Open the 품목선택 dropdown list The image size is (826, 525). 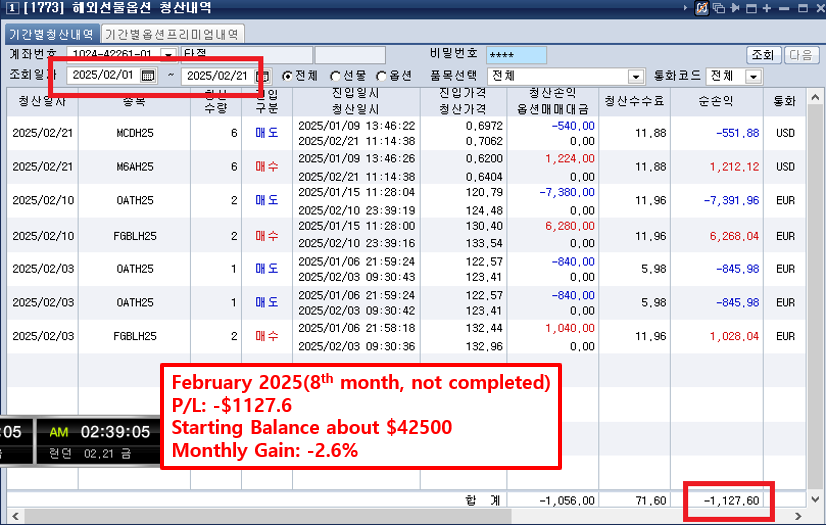coord(636,76)
